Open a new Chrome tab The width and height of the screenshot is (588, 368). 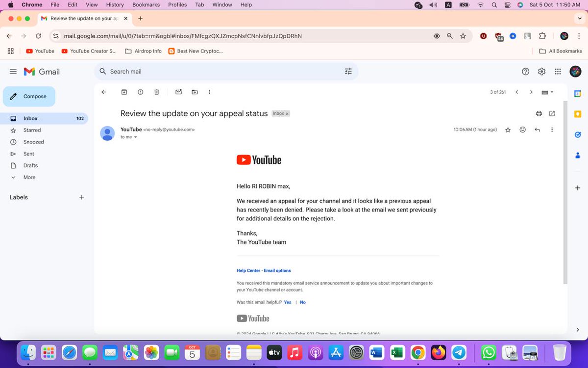(141, 19)
